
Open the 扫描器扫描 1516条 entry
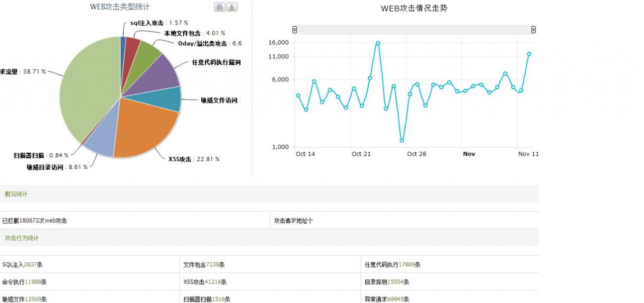206,299
